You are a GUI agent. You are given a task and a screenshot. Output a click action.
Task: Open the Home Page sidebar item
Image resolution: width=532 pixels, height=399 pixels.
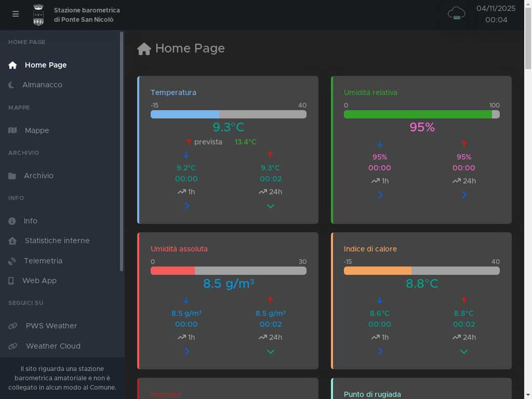pos(46,65)
